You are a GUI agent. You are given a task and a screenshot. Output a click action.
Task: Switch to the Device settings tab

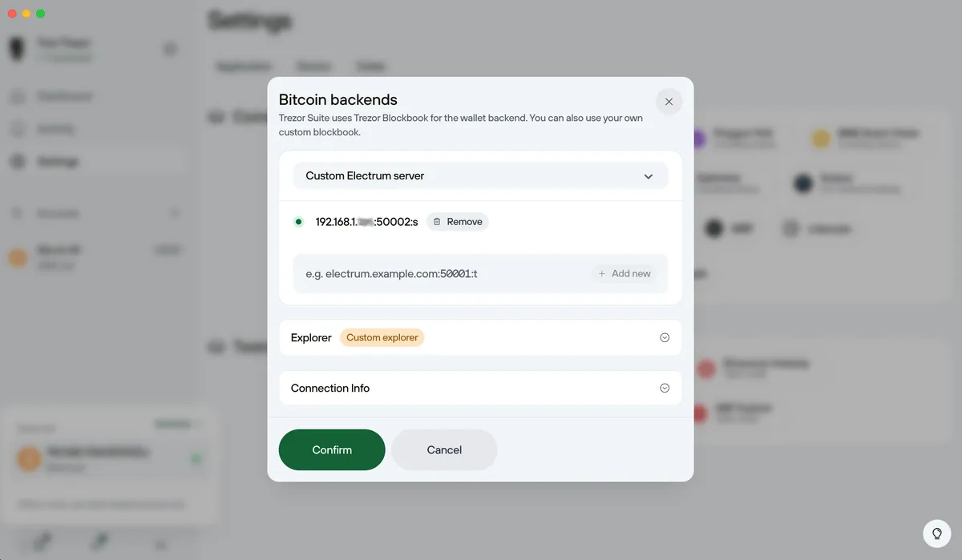pos(313,66)
